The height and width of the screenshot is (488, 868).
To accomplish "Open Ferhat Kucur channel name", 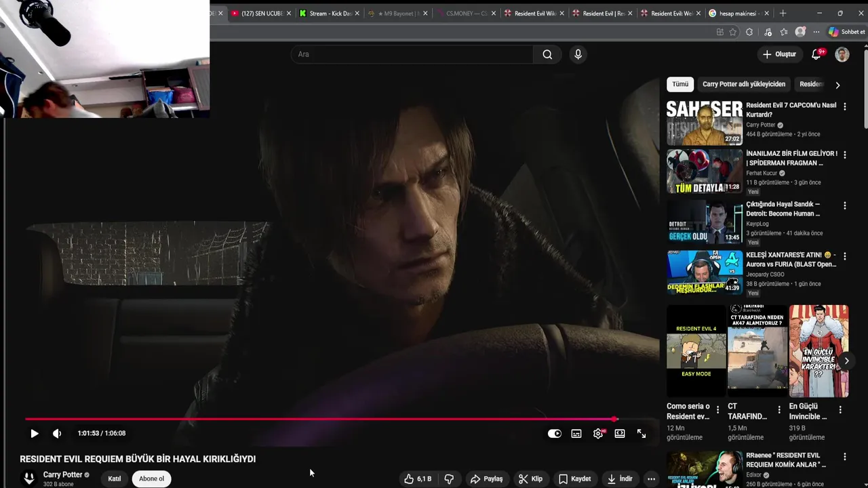I will (x=762, y=173).
